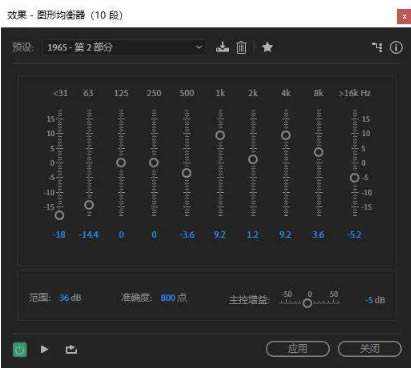411x368 pixels.
Task: Toggle loop playback export icon
Action: coord(71,349)
